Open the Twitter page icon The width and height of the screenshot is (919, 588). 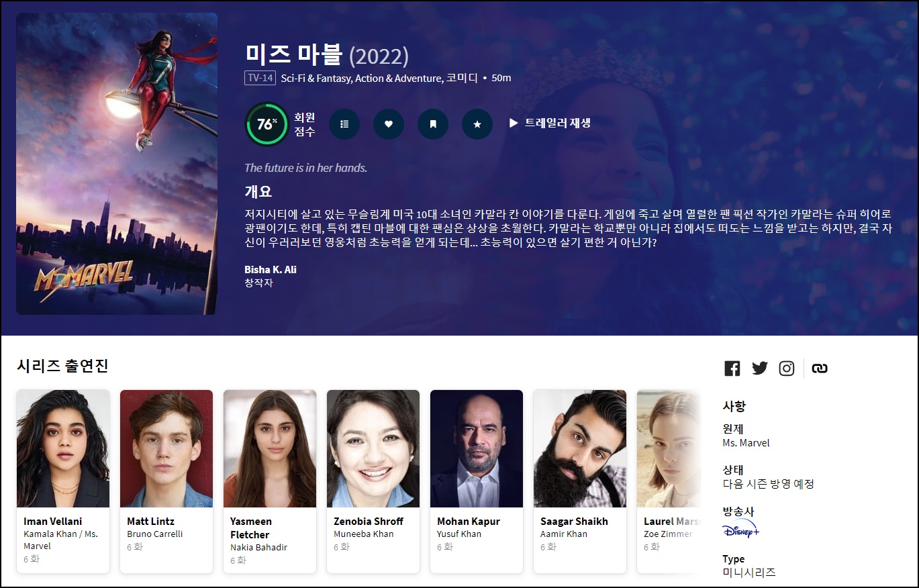760,369
